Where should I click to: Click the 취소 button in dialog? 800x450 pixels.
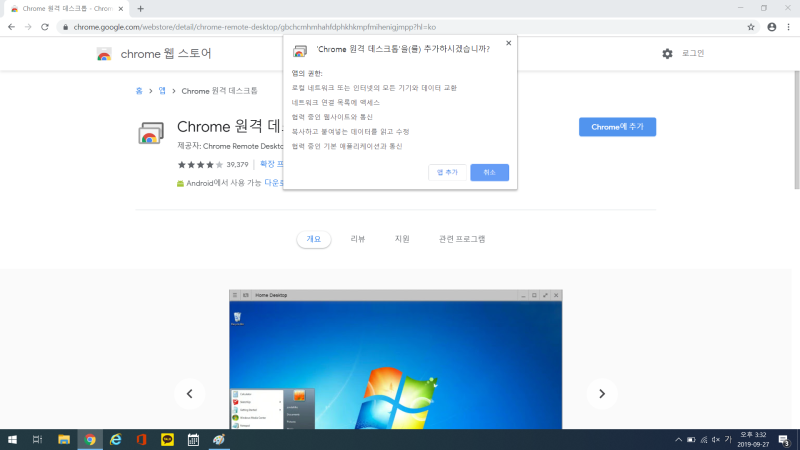[x=489, y=172]
